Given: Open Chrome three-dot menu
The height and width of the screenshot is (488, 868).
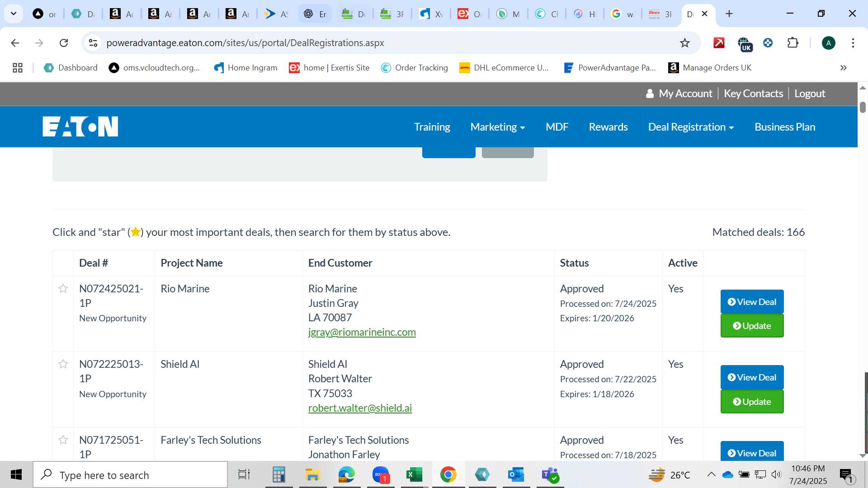Looking at the screenshot, I should click(x=853, y=43).
